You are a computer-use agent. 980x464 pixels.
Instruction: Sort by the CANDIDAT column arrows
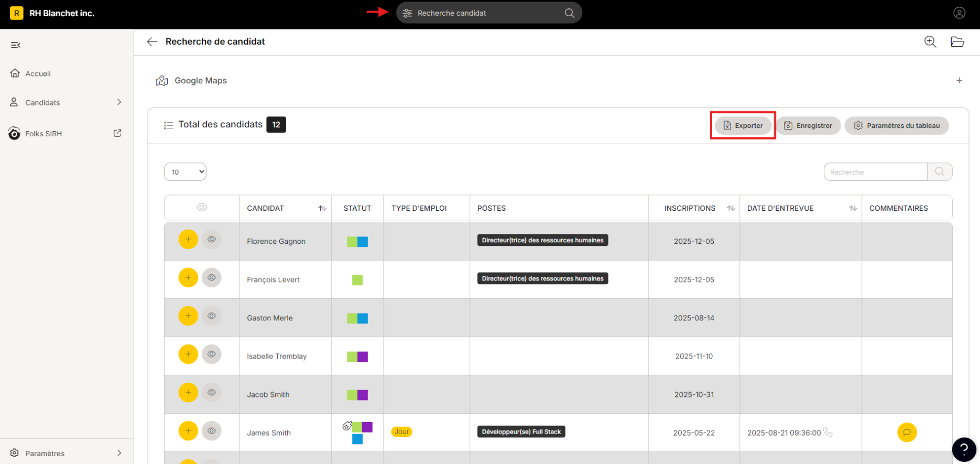tap(322, 208)
